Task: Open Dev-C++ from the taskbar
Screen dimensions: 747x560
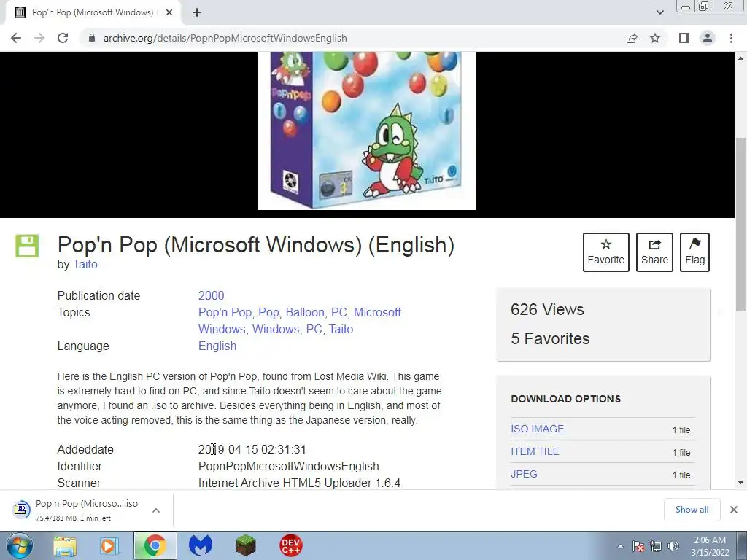Action: (x=290, y=545)
